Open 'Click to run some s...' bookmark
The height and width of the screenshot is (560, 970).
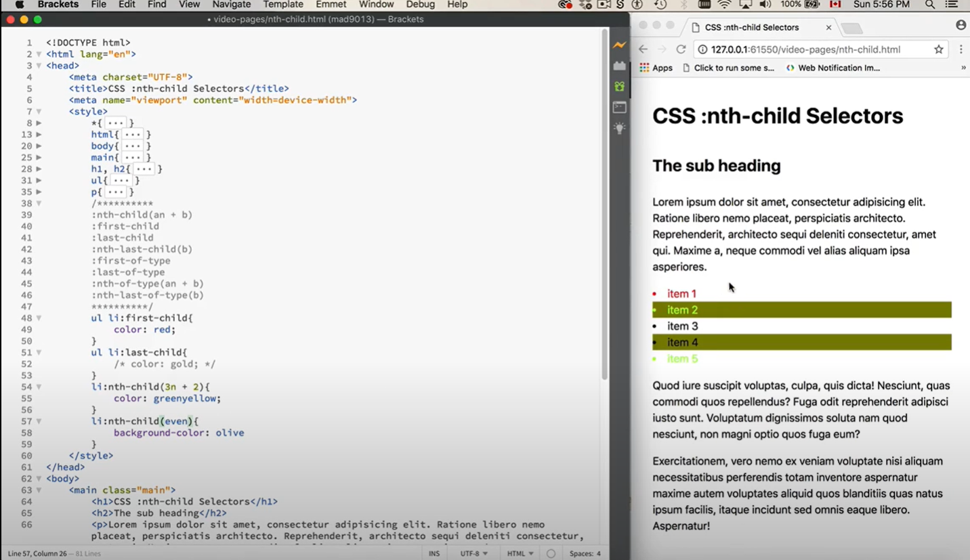tap(728, 68)
